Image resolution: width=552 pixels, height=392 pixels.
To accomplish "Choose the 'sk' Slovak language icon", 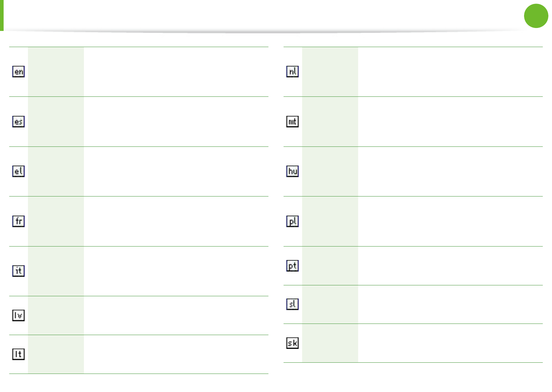I will 292,343.
